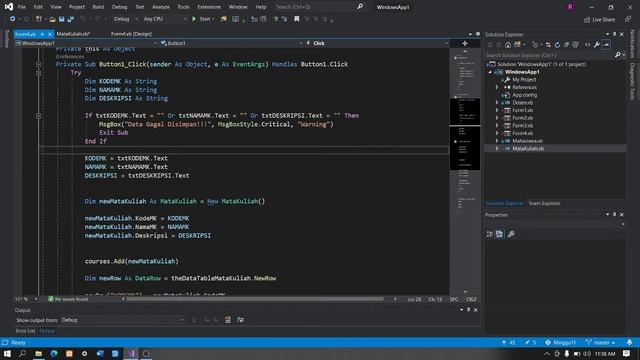The image size is (640, 360).
Task: Click the Refresh icon in Solution Explorer
Action: [x=557, y=45]
